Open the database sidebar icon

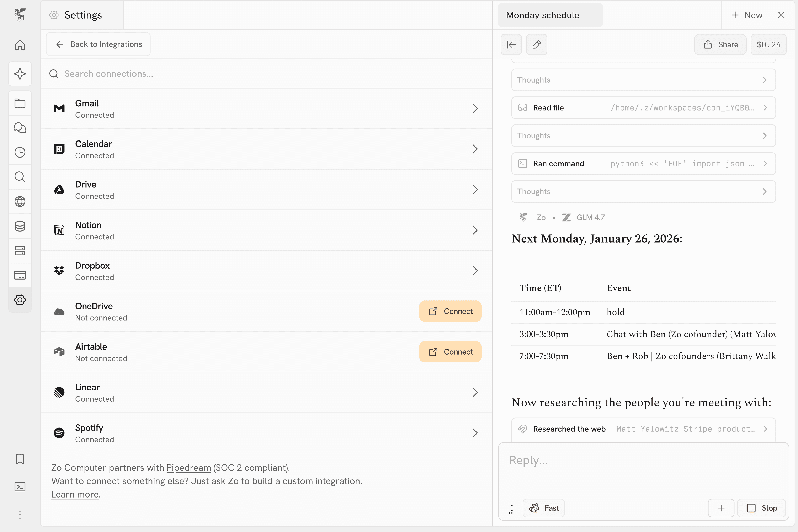click(20, 226)
